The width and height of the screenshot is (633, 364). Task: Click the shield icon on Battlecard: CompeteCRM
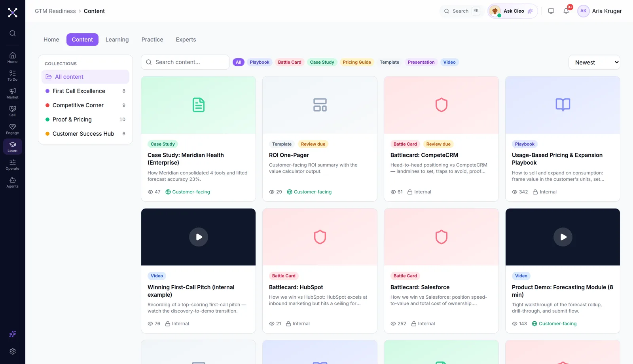[x=442, y=105]
